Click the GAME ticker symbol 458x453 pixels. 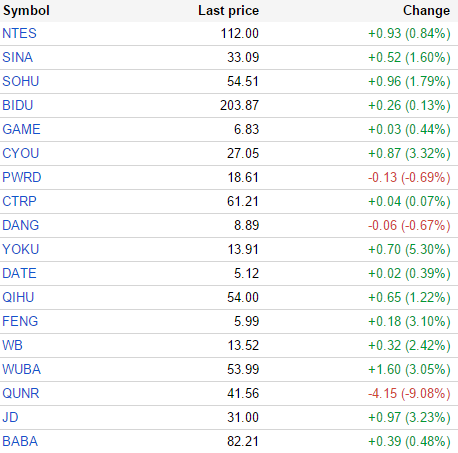point(21,129)
